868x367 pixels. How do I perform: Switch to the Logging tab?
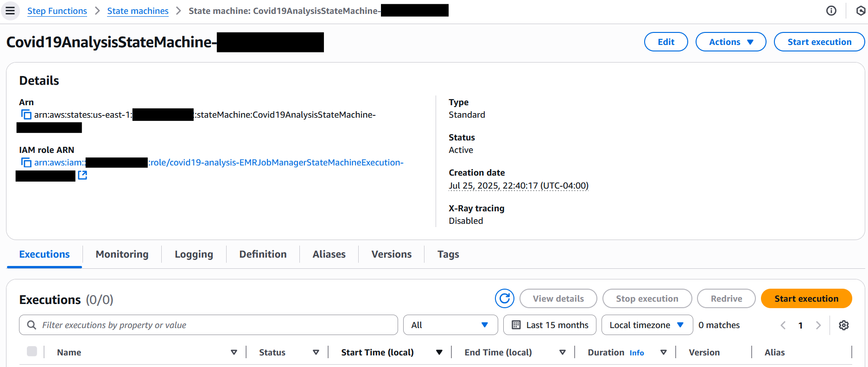(x=194, y=254)
